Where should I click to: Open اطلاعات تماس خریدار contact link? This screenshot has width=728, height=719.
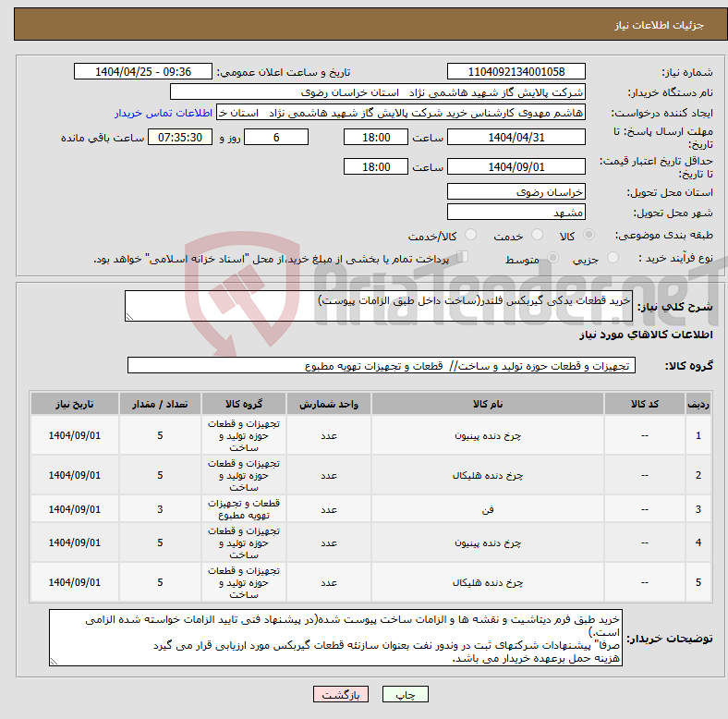(164, 113)
